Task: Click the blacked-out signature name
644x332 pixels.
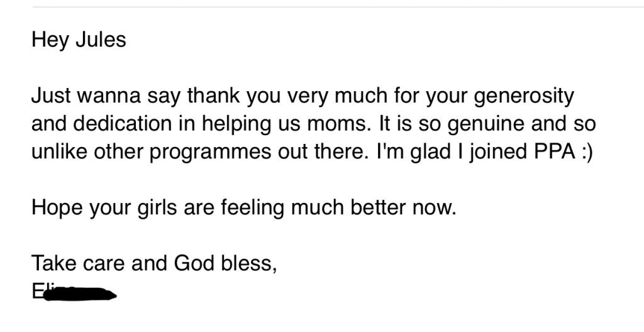Action: [x=75, y=292]
